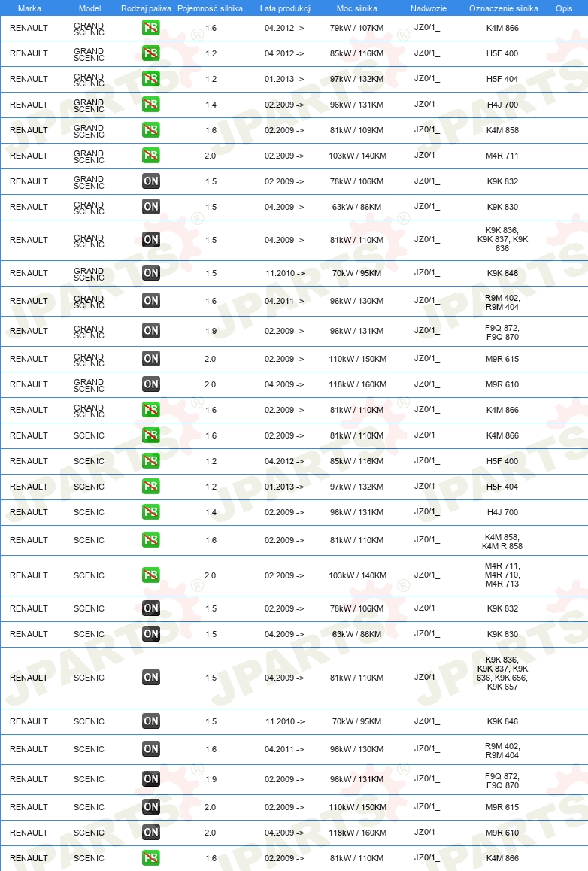Click diesel ON icon for Grand Scenic K9K 832

pyautogui.click(x=150, y=181)
